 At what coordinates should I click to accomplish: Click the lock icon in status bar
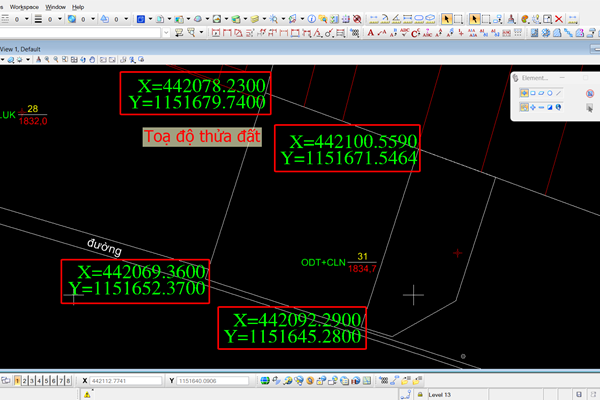(x=420, y=394)
